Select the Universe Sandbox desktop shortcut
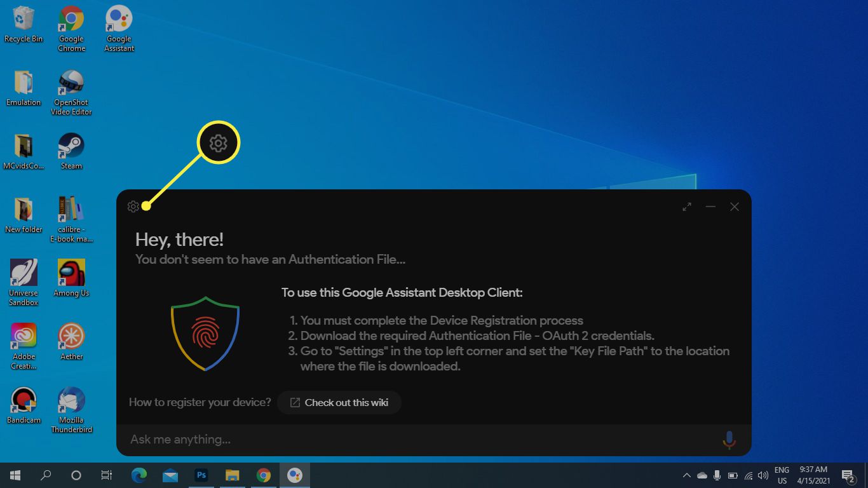The image size is (868, 488). pos(24,283)
